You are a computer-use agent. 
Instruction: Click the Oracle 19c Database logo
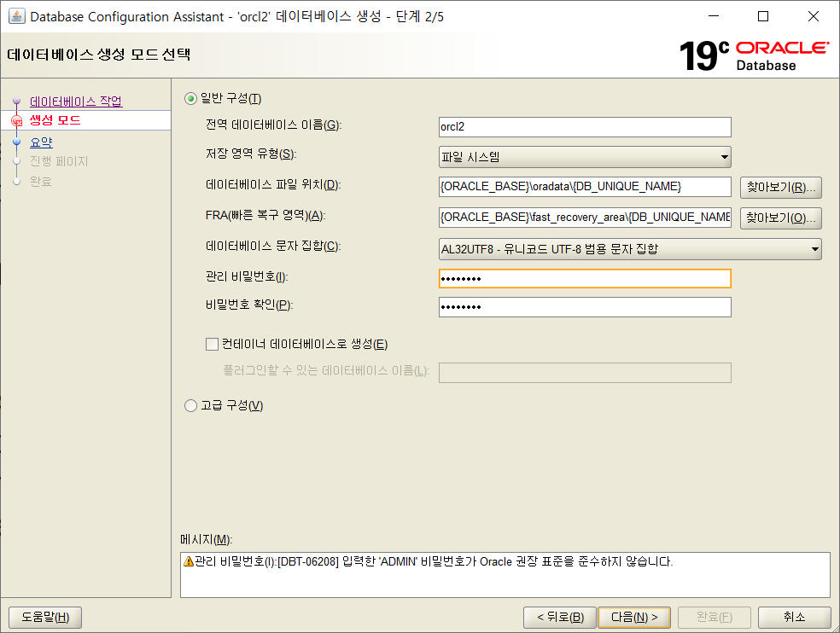755,55
